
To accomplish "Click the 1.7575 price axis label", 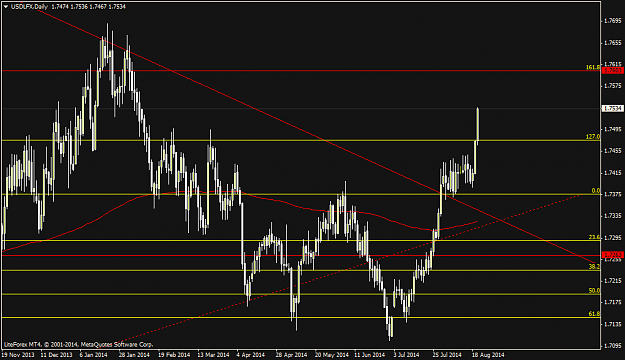I will [x=613, y=86].
